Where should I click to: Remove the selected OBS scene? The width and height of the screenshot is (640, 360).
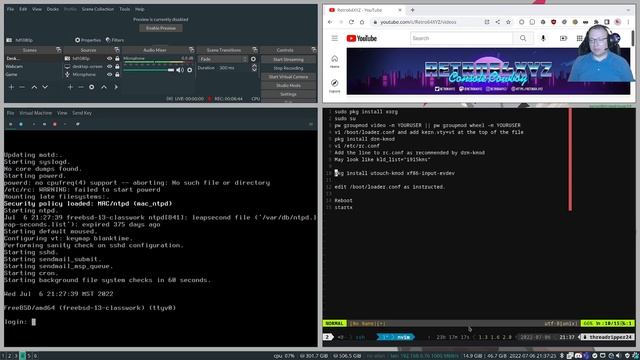click(22, 87)
